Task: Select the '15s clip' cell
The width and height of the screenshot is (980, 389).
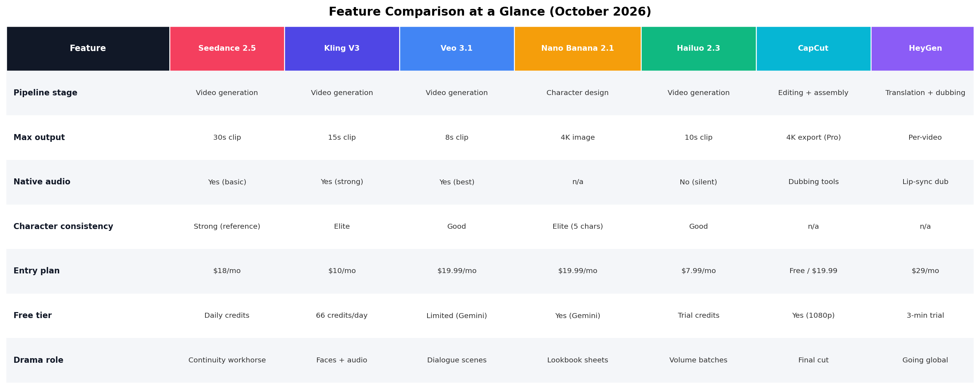Action: [342, 138]
